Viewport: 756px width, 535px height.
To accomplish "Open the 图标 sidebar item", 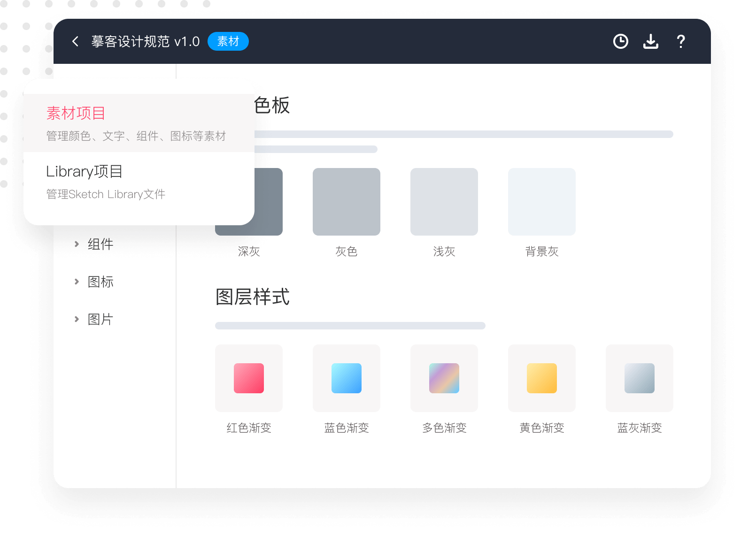I will [x=100, y=282].
